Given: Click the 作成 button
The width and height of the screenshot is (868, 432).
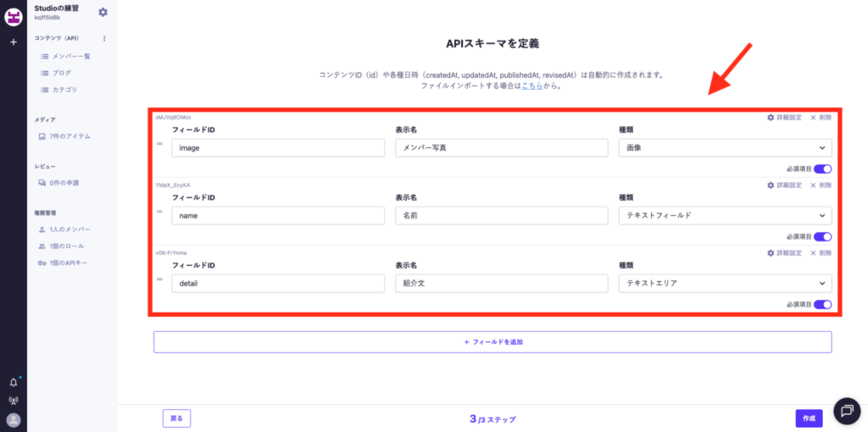Looking at the screenshot, I should [809, 418].
